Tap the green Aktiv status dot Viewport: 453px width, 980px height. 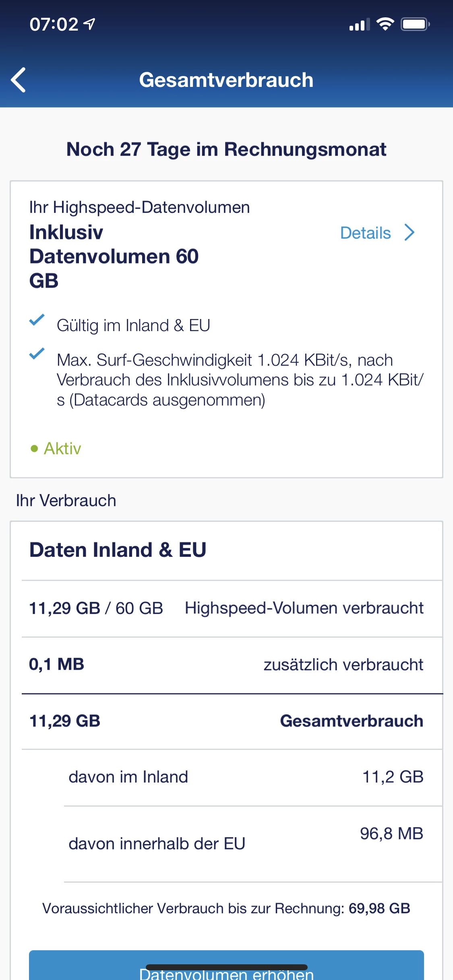click(34, 448)
